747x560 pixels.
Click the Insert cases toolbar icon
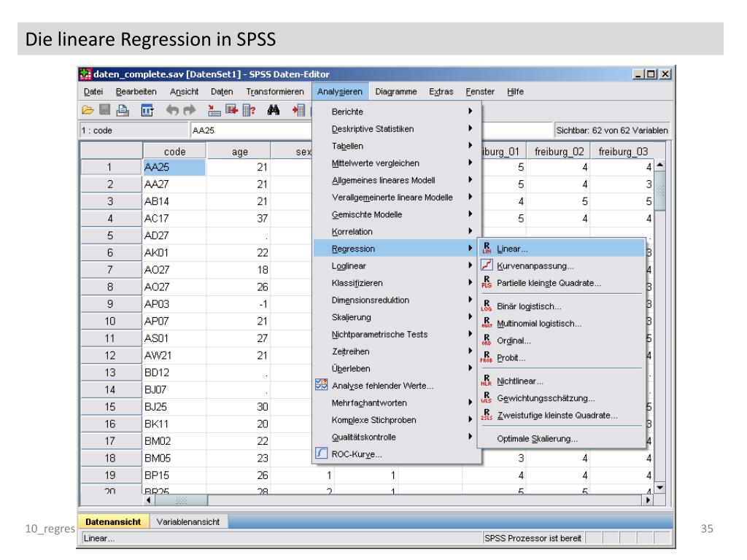[x=298, y=111]
